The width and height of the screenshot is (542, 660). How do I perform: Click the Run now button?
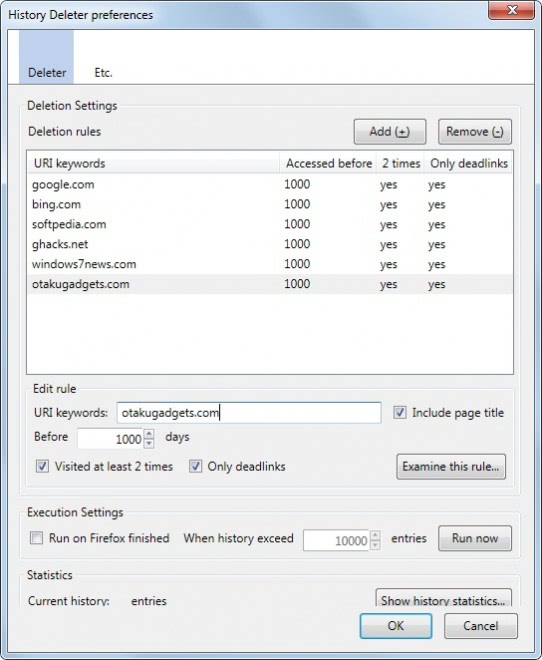coord(475,538)
